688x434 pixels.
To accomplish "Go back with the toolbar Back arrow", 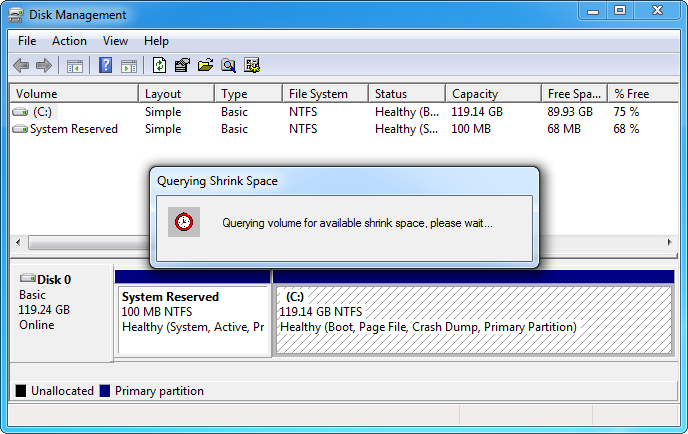I will point(21,66).
